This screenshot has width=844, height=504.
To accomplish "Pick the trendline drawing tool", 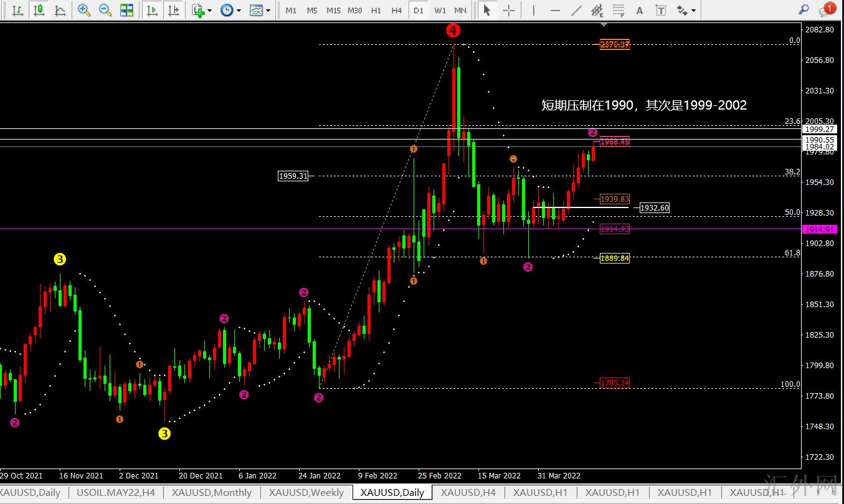I will [577, 10].
